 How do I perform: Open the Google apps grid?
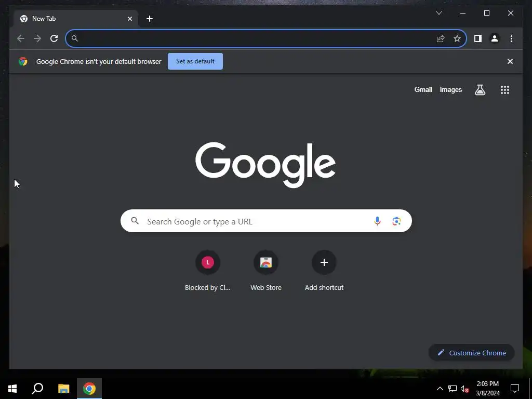coord(505,90)
